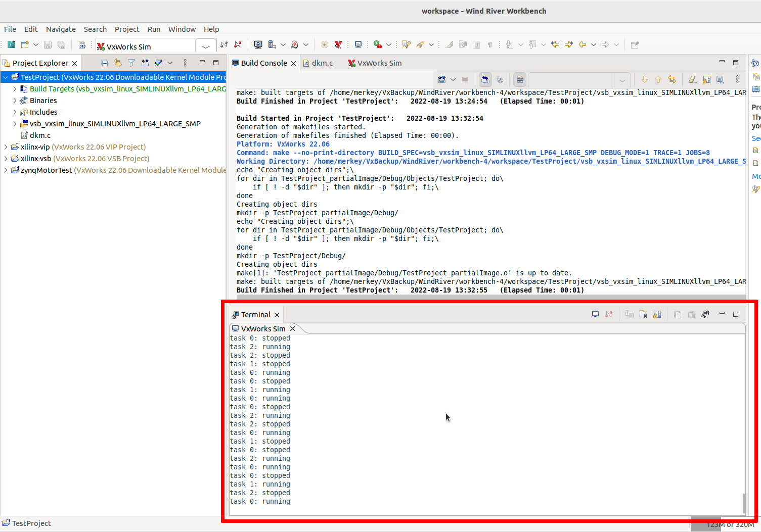Open the File menu
Screen dimensions: 761x532
pyautogui.click(x=10, y=29)
